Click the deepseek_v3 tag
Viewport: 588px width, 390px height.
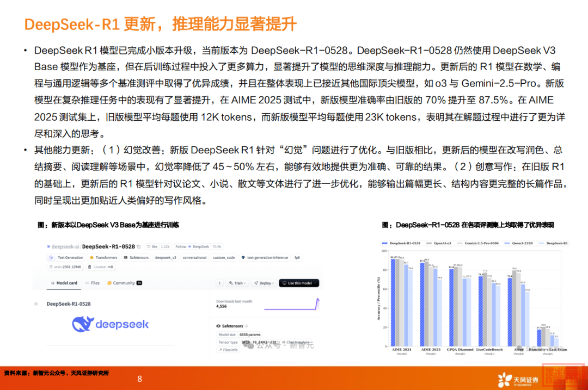tap(166, 257)
